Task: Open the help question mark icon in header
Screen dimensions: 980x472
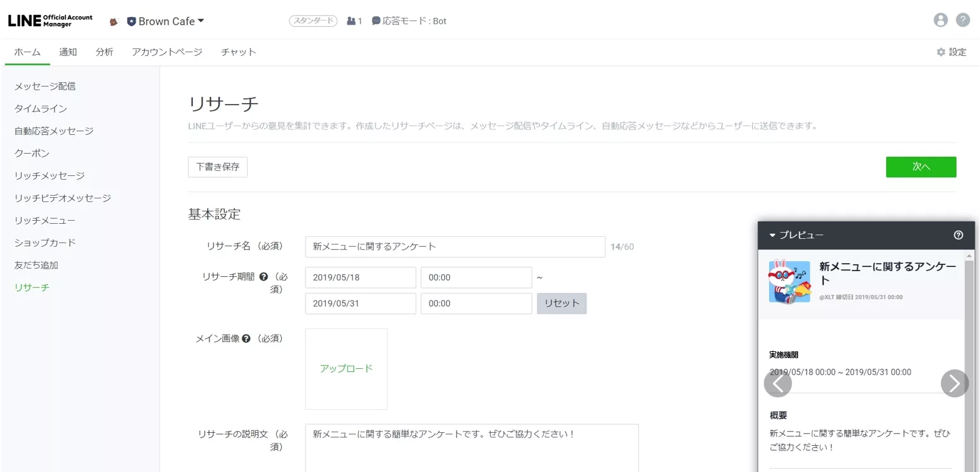Action: 963,21
